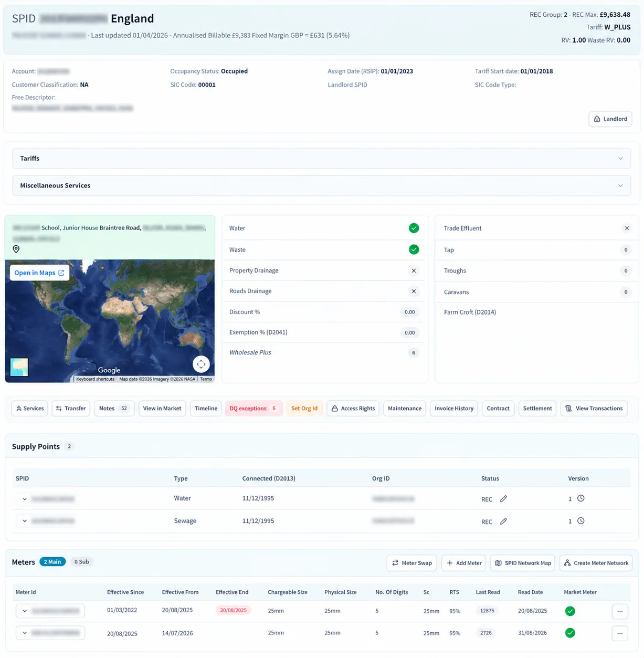Open the Contract page
The image size is (644, 658).
click(498, 408)
